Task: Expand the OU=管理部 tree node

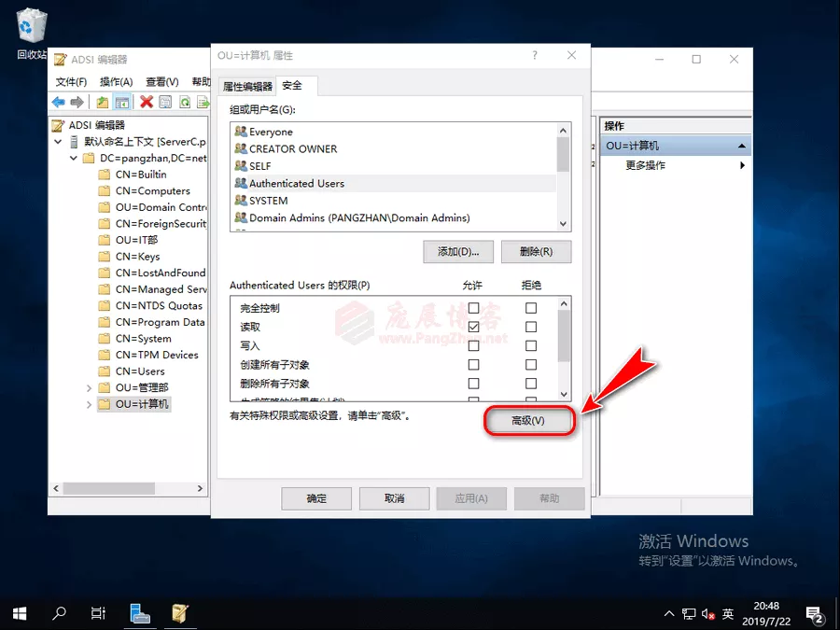Action: click(90, 387)
